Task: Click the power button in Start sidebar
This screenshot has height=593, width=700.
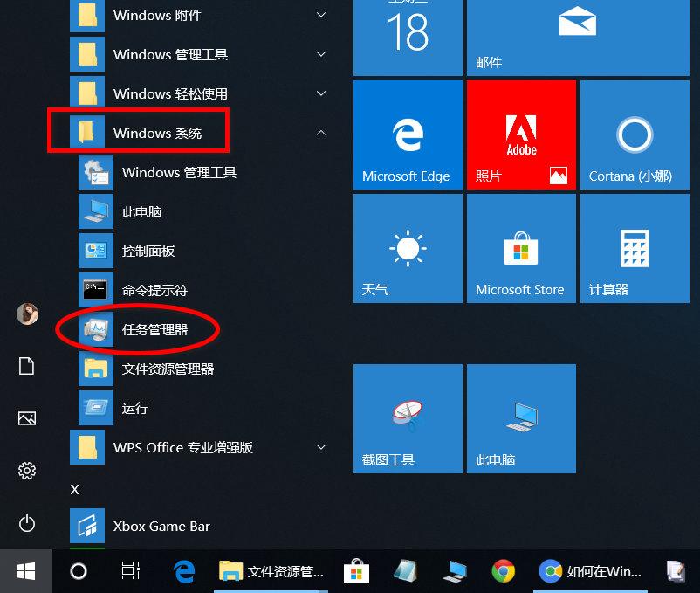Action: pyautogui.click(x=26, y=523)
